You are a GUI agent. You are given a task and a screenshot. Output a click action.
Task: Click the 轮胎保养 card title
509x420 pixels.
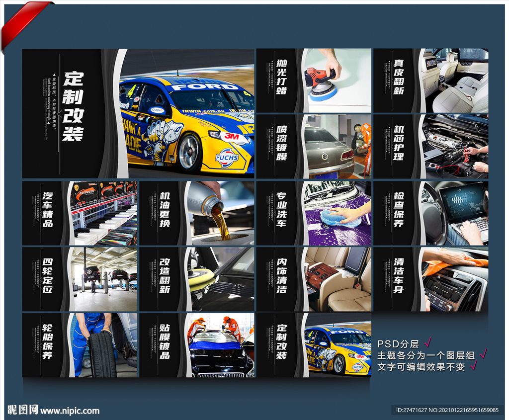47,342
